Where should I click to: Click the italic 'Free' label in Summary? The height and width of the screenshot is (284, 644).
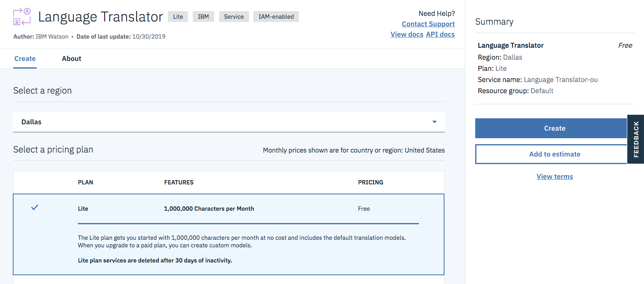(625, 45)
